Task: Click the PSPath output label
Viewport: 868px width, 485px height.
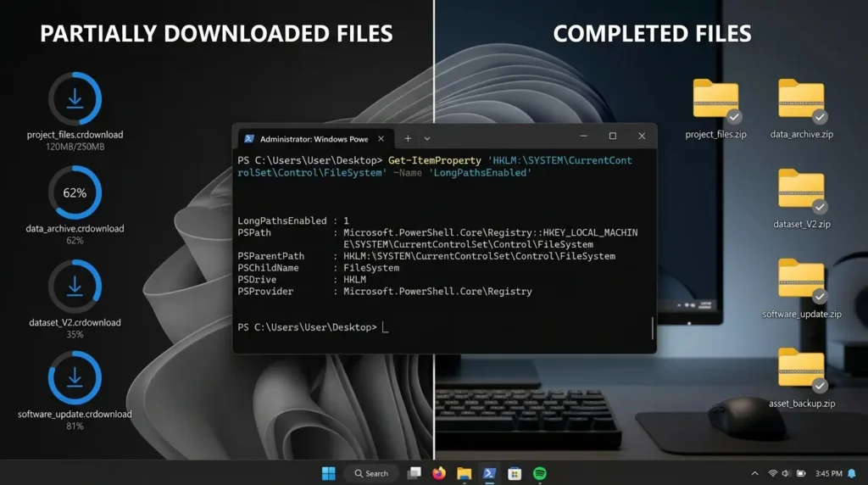Action: pyautogui.click(x=254, y=233)
